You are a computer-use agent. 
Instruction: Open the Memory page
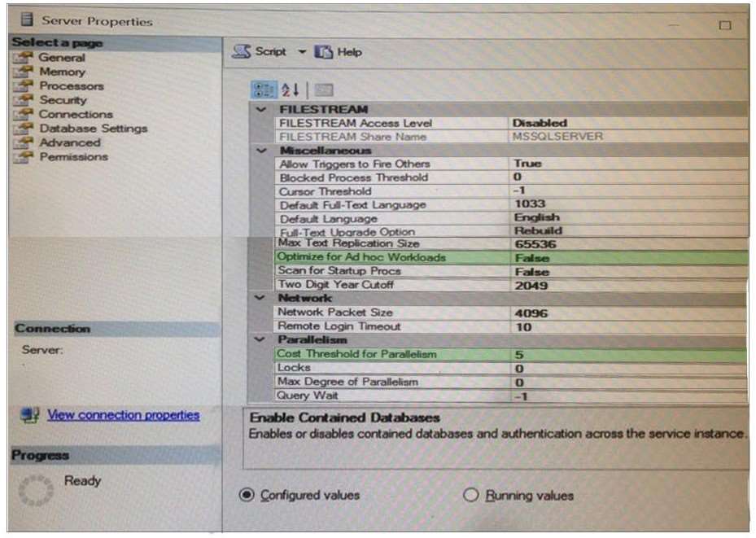[x=62, y=72]
